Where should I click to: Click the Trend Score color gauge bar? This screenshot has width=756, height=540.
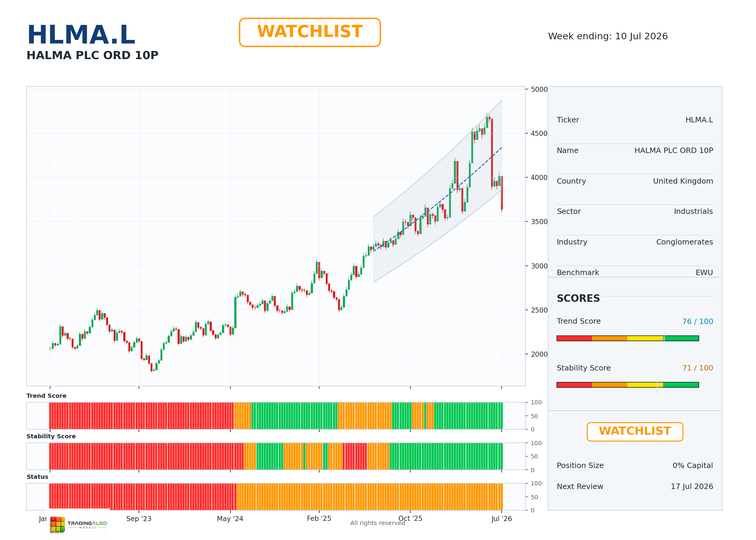(x=628, y=338)
